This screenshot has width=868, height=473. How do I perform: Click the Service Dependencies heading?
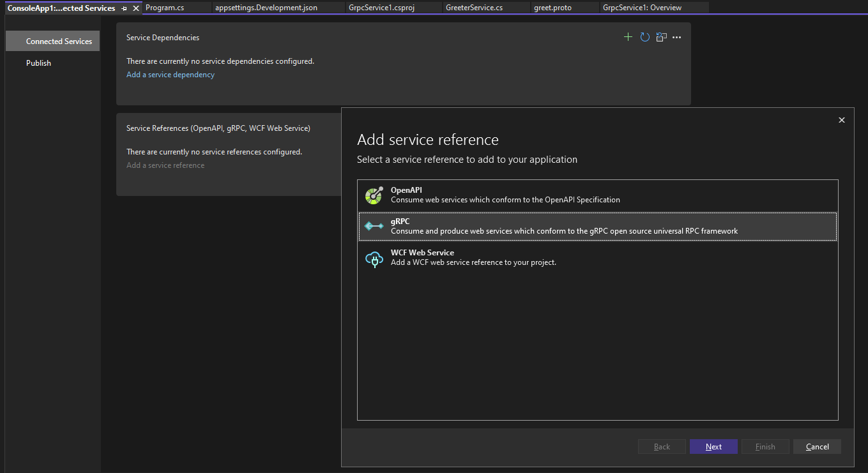tap(163, 38)
